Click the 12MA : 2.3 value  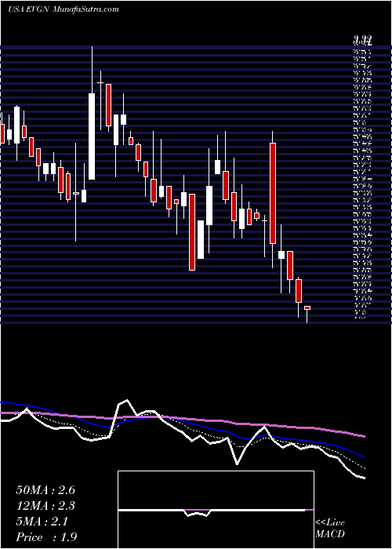45,506
